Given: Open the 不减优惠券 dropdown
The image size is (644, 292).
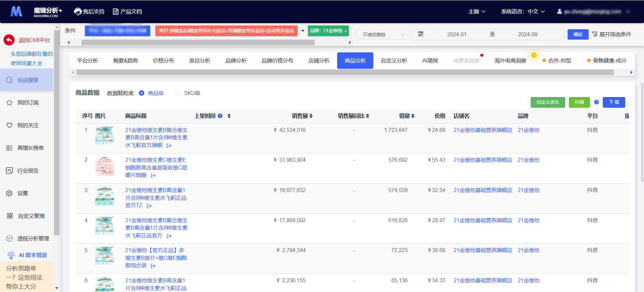Looking at the screenshot, I should point(383,35).
